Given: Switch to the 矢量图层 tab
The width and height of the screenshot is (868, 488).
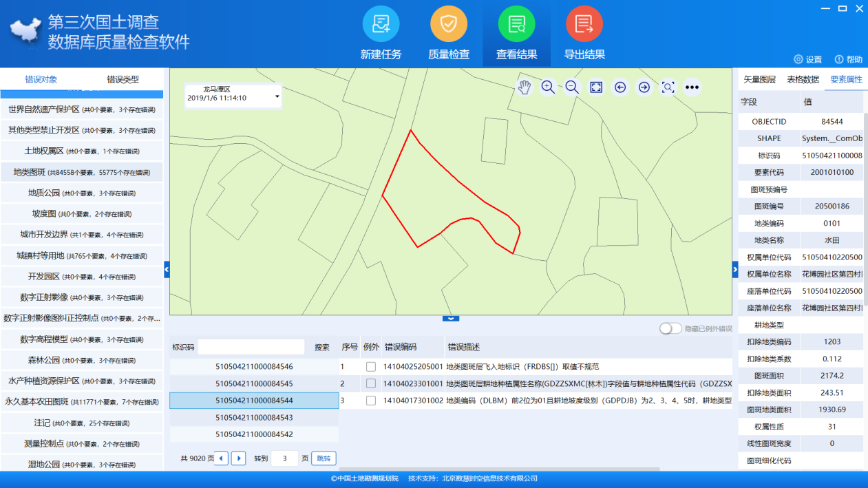Looking at the screenshot, I should (x=760, y=79).
